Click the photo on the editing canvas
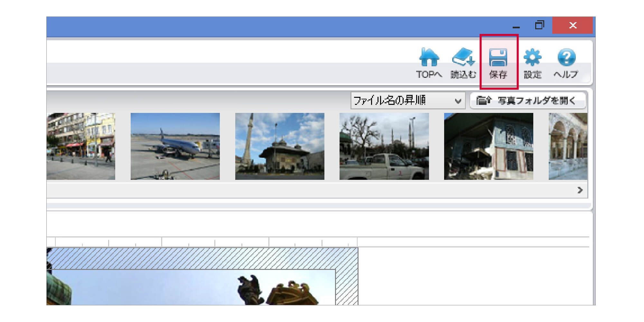 click(x=193, y=287)
